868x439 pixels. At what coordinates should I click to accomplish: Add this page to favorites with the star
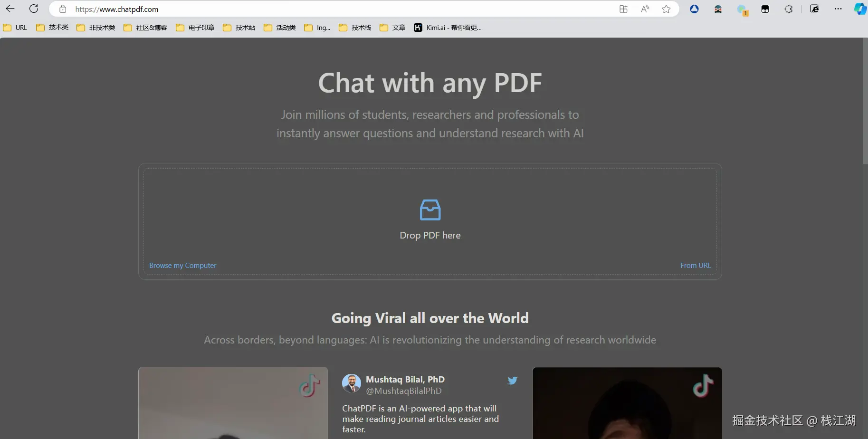(666, 9)
